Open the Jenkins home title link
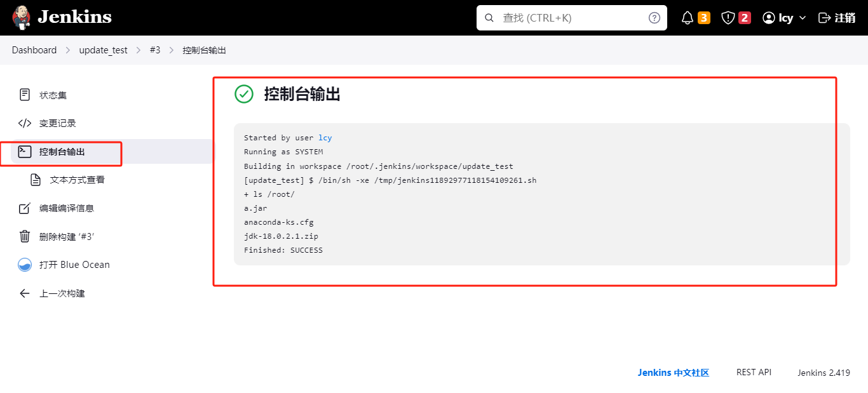Viewport: 868px width, 393px height. tap(74, 17)
